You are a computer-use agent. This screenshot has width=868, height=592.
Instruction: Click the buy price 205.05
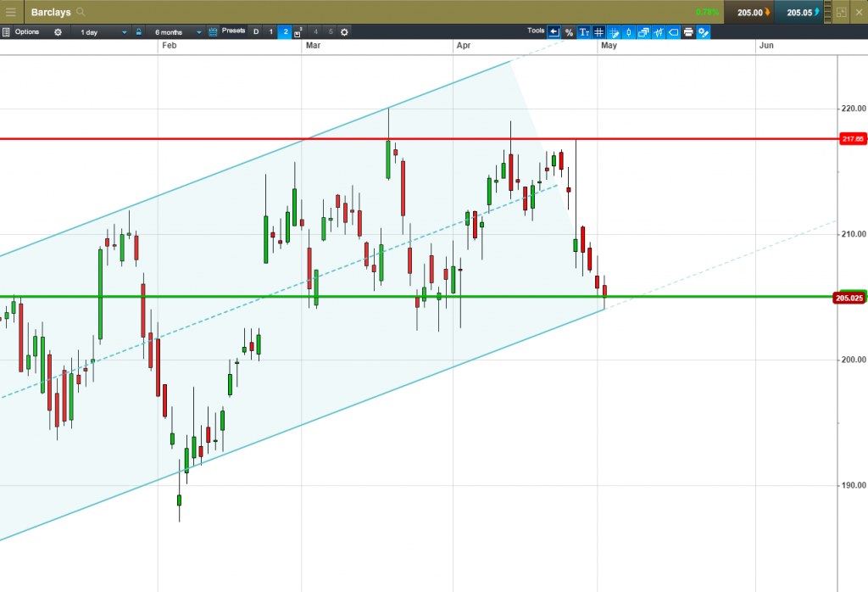pyautogui.click(x=798, y=12)
